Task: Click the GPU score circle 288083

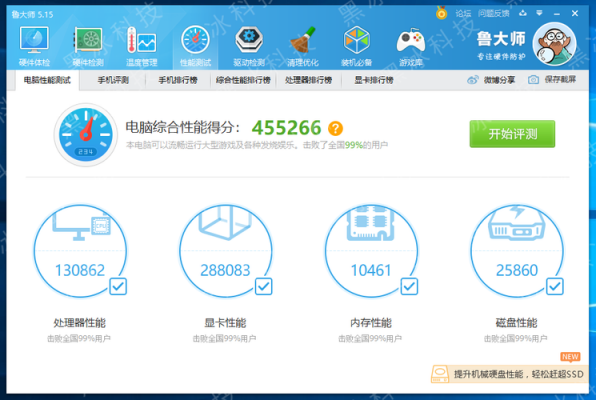Action: (226, 251)
